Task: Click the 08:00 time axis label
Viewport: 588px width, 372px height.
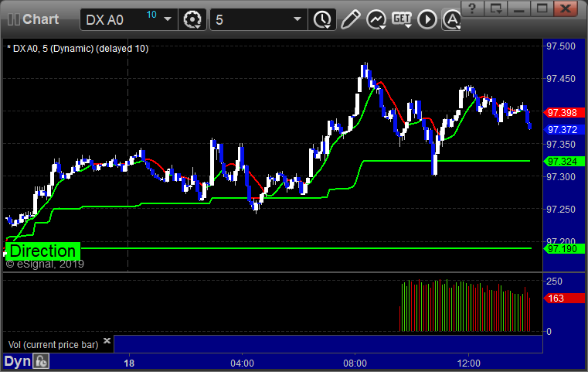Action: click(355, 363)
